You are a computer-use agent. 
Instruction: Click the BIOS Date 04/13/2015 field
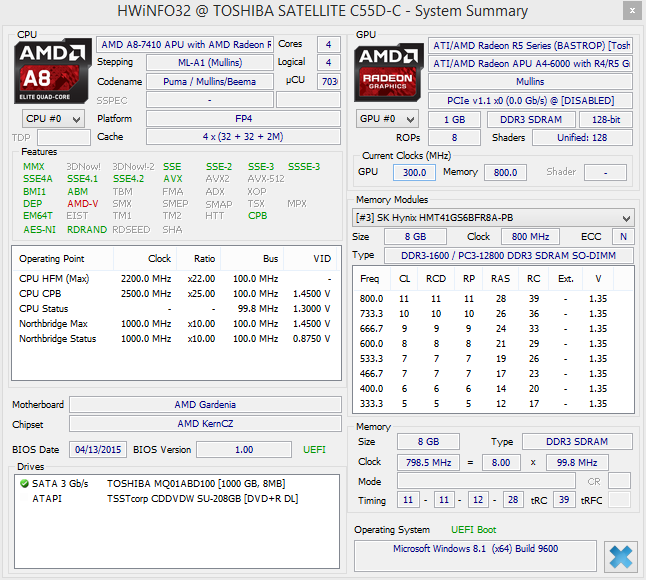coord(98,449)
